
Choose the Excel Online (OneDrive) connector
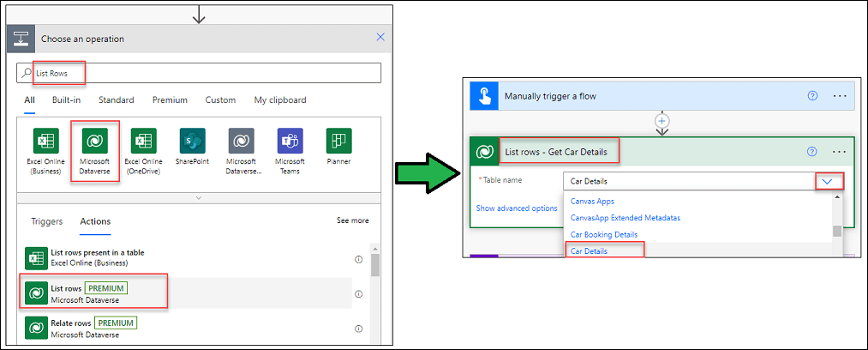pyautogui.click(x=143, y=141)
